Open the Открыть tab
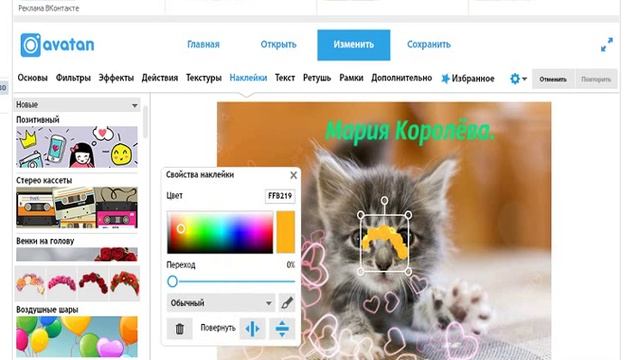Image resolution: width=640 pixels, height=360 pixels. click(278, 44)
